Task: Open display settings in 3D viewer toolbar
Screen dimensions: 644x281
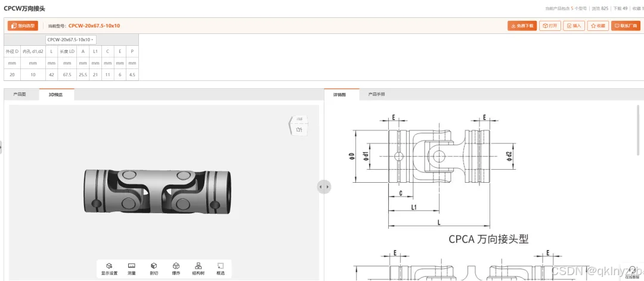Action: 109,269
